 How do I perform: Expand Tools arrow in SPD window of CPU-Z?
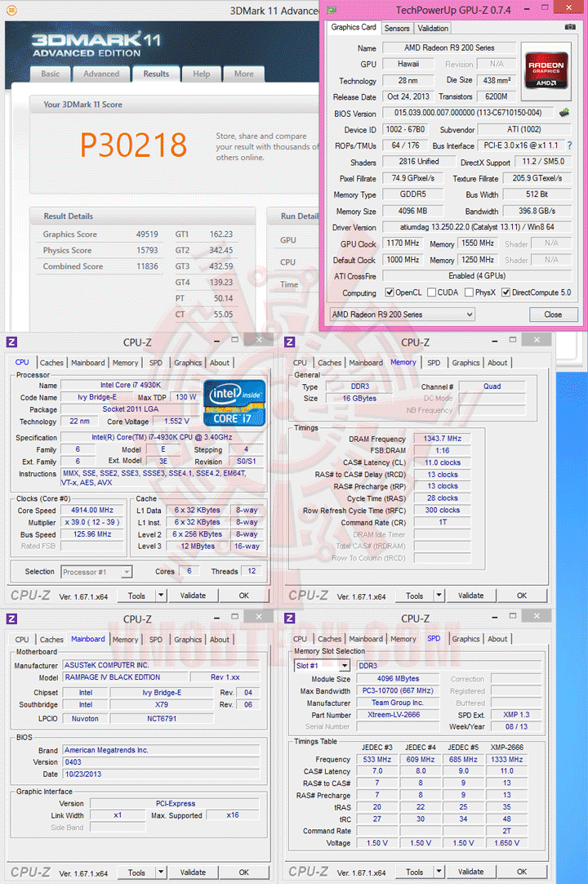439,872
